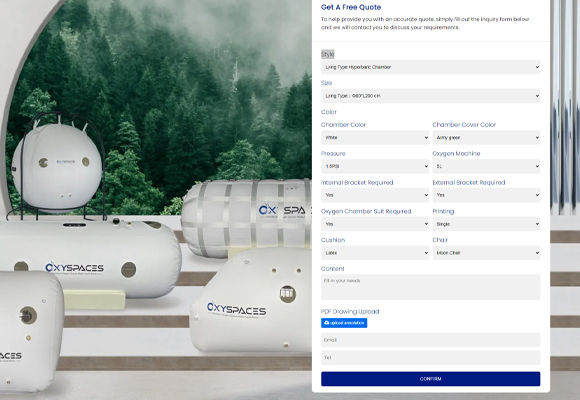Change the Internal Bracket Required selection

[375, 195]
